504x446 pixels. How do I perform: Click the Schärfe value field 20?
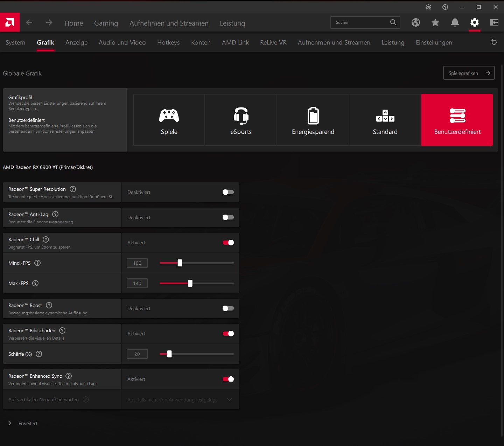coord(137,354)
